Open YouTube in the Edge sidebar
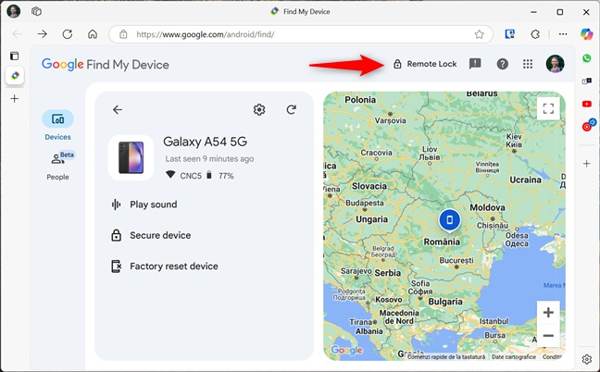600x372 pixels. click(587, 104)
